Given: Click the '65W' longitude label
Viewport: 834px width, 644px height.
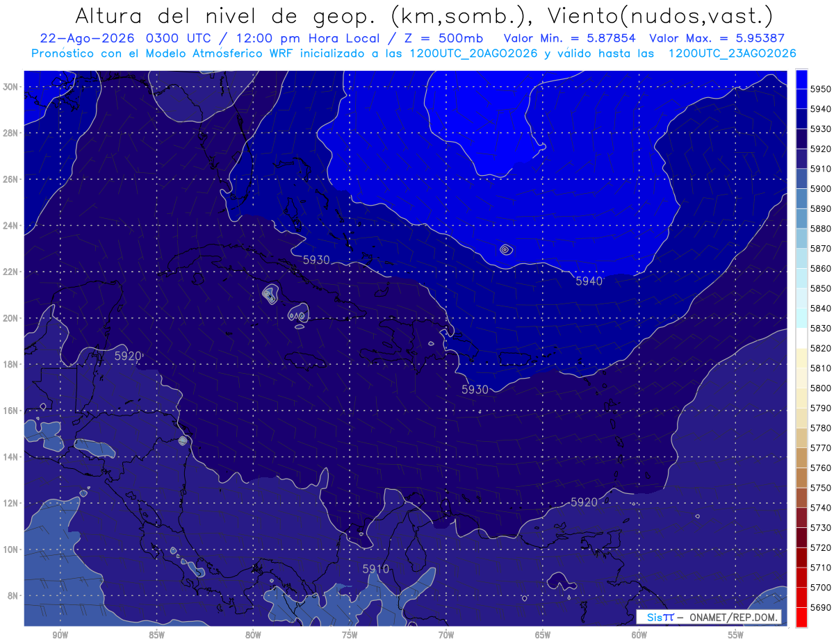Looking at the screenshot, I should point(543,634).
